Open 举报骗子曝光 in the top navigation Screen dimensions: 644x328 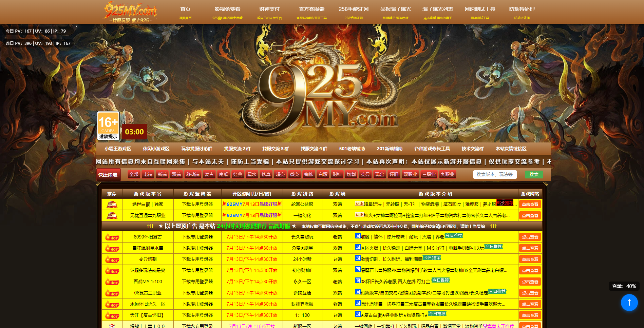tap(396, 9)
